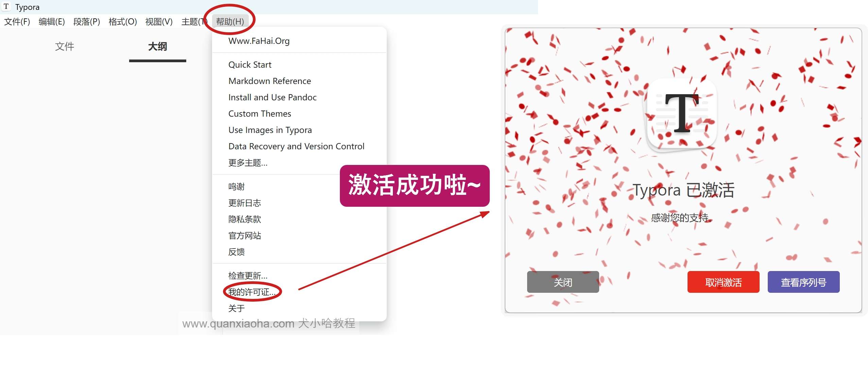Select Www.FaHai.Org menu entry
The height and width of the screenshot is (371, 868).
pos(259,41)
